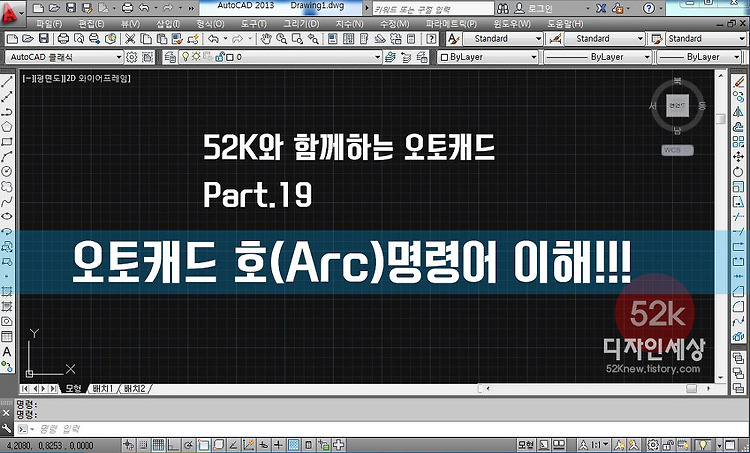
Task: Select the Multiline Text (A) tool
Action: pyautogui.click(x=7, y=352)
